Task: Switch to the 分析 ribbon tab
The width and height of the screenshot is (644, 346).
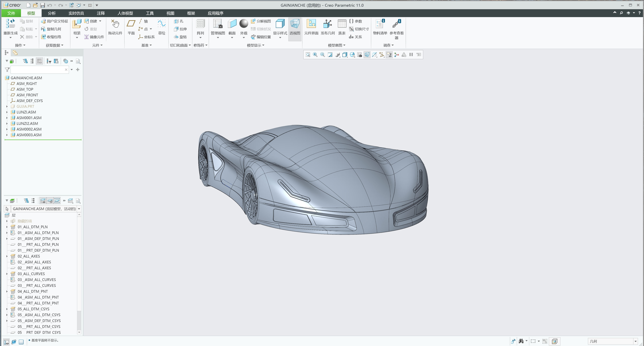Action: tap(52, 13)
